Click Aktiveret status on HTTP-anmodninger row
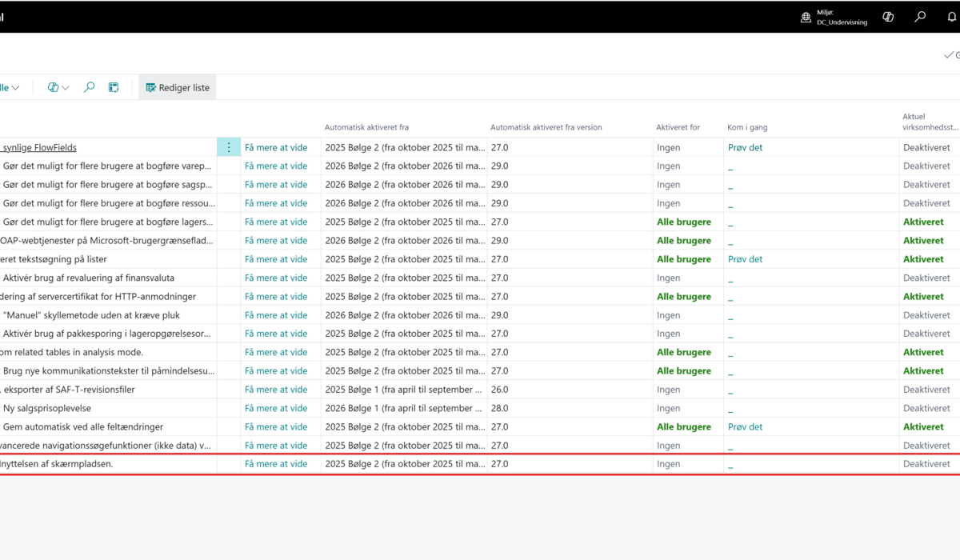 coord(923,296)
